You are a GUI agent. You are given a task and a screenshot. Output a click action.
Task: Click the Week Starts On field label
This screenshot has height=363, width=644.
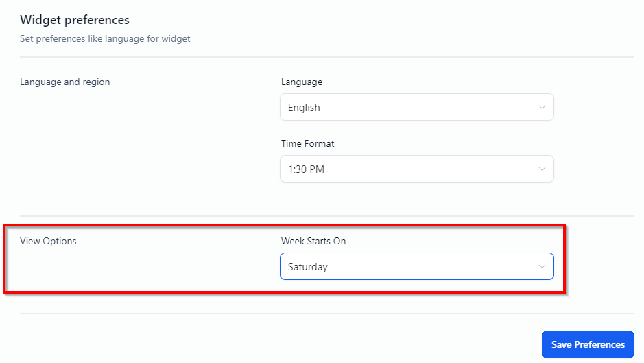coord(318,242)
